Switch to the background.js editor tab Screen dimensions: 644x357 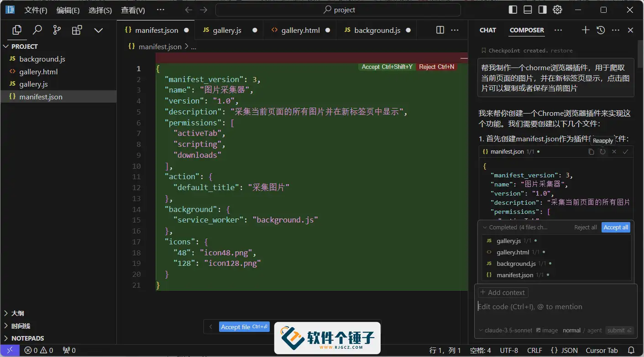pyautogui.click(x=377, y=30)
